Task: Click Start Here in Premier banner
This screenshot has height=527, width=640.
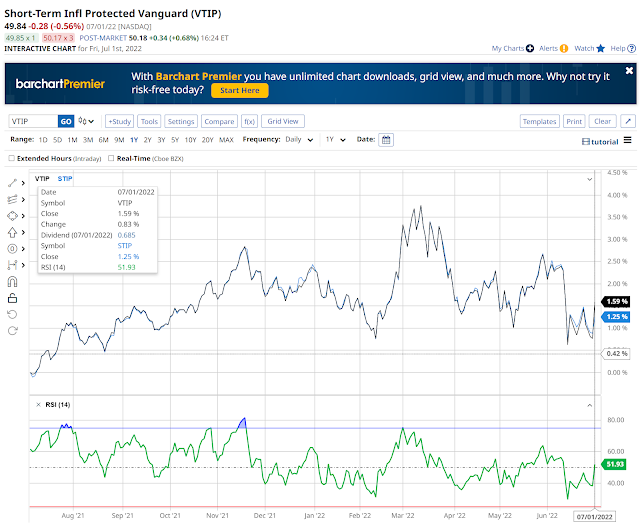Action: [240, 90]
